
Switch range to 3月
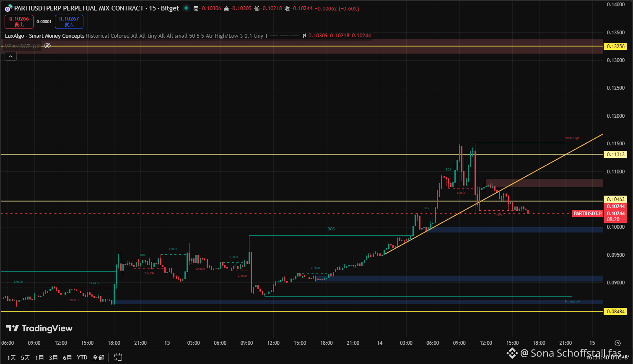tap(53, 357)
